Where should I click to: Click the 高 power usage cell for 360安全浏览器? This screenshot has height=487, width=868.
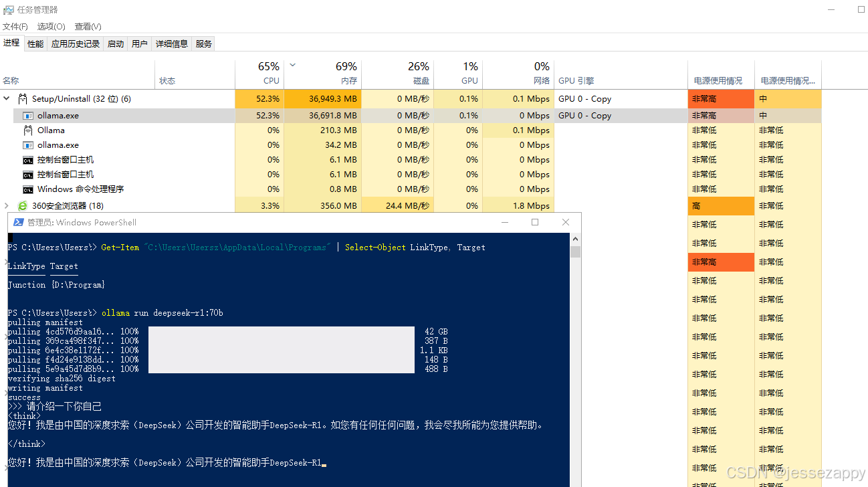click(721, 206)
